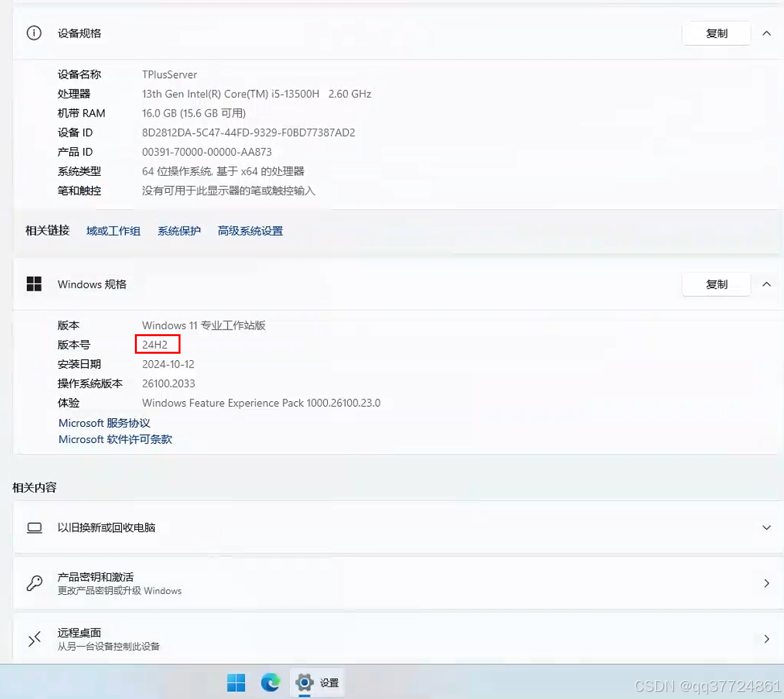Image resolution: width=784 pixels, height=699 pixels.
Task: Copy the device specifications with 复制
Action: click(x=716, y=33)
